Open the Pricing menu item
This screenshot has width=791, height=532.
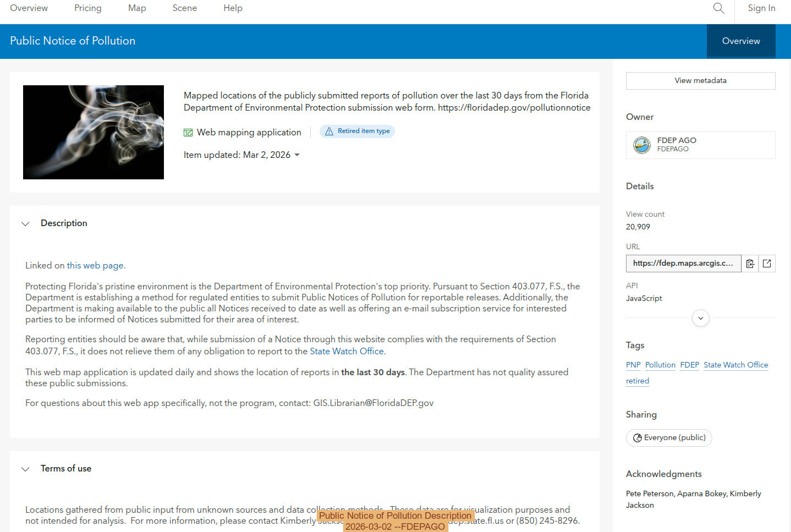point(88,8)
